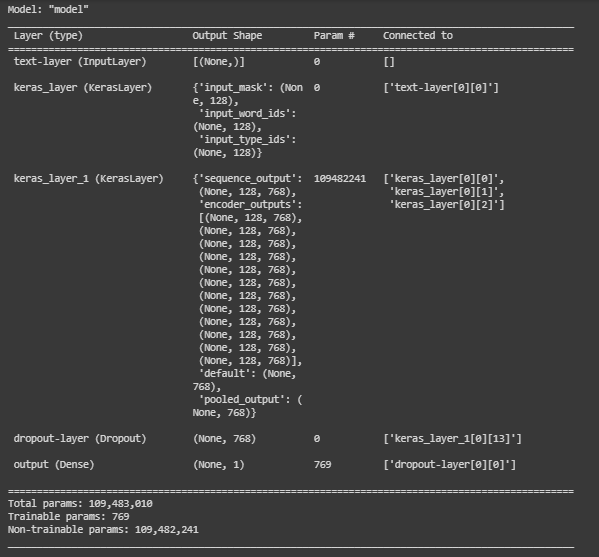Click the 109482241 parameter count
Viewport: 599px width, 557px height.
tap(340, 178)
